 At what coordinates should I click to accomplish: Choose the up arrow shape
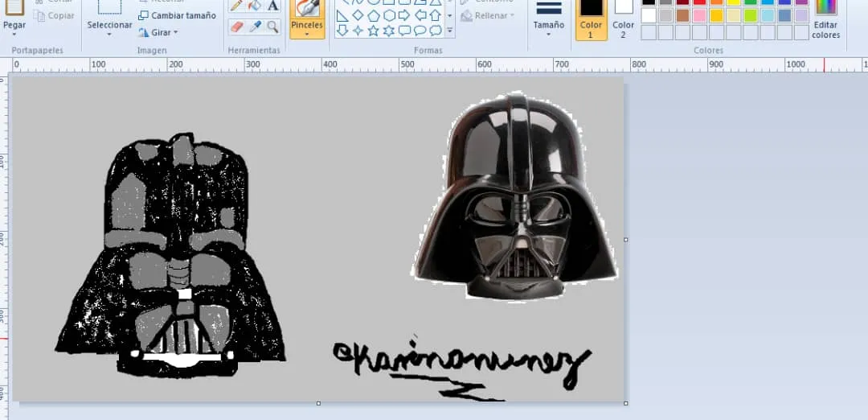(x=436, y=15)
